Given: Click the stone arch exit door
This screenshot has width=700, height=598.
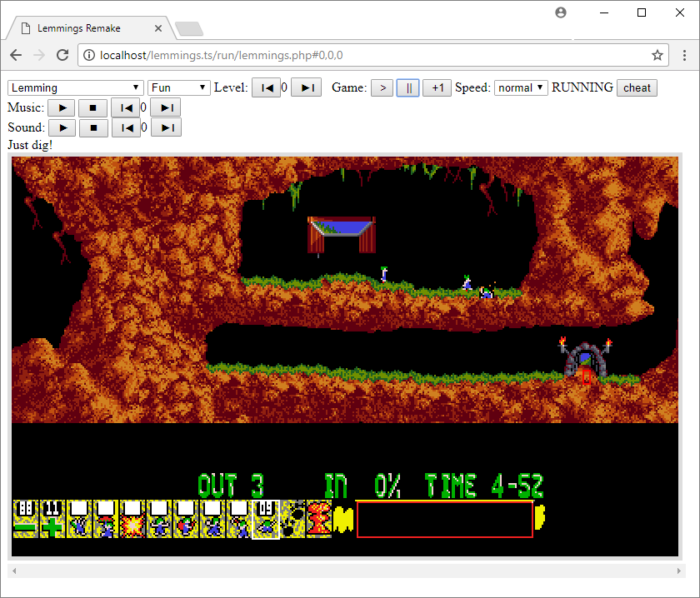Looking at the screenshot, I should [x=585, y=360].
